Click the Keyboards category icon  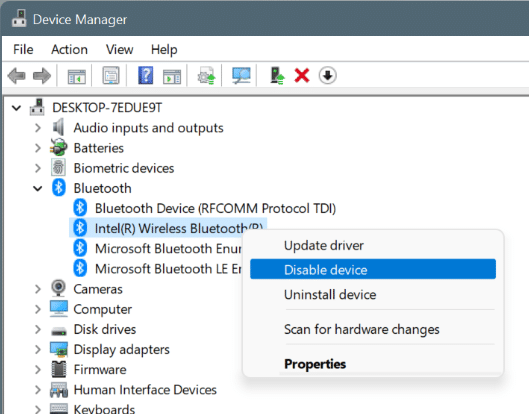[59, 409]
